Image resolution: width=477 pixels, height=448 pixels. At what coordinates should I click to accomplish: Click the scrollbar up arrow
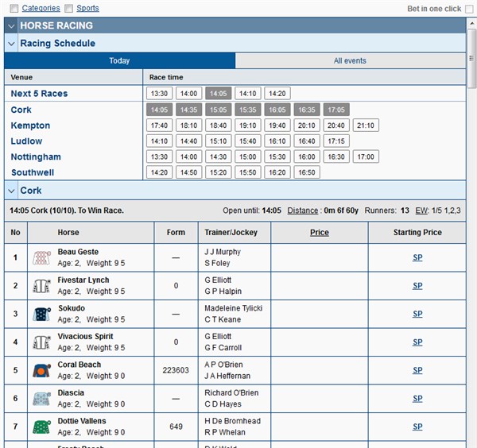(471, 23)
